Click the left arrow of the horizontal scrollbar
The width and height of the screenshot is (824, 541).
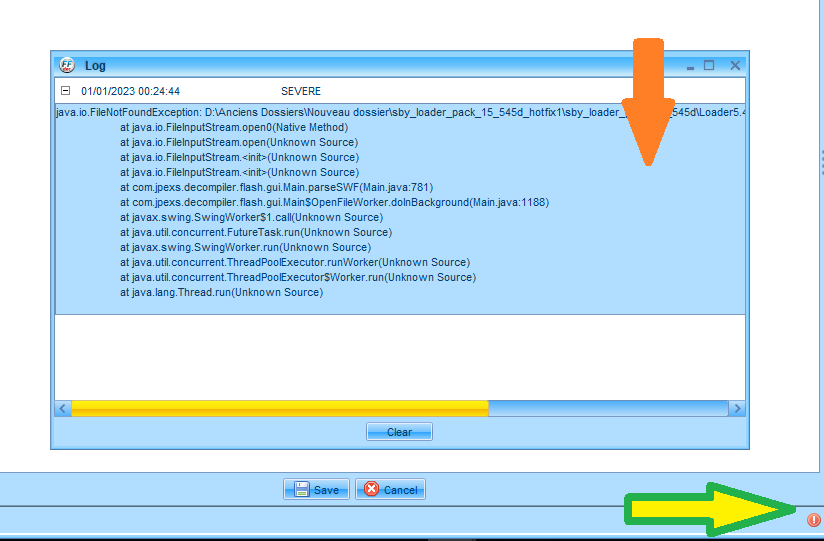tap(63, 408)
